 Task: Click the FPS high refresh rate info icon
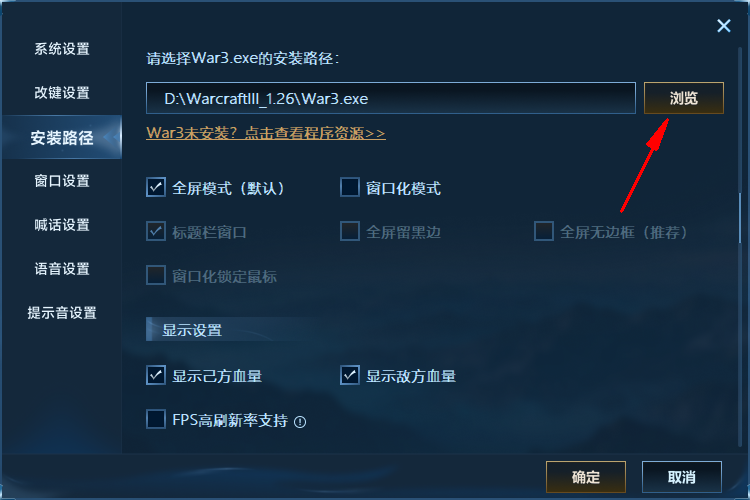pyautogui.click(x=300, y=422)
